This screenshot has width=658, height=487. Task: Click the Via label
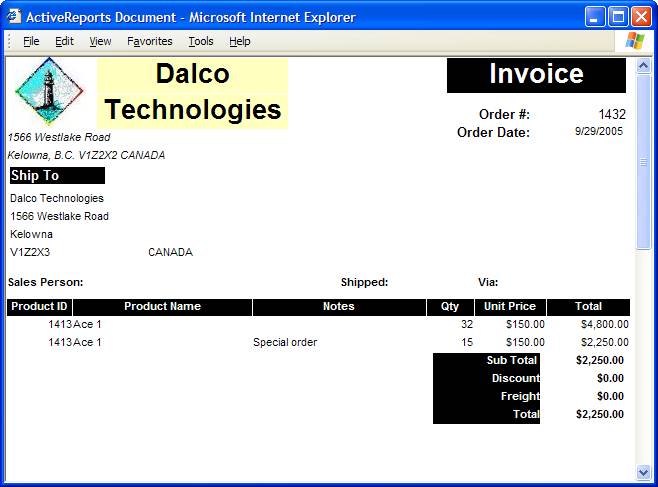[x=488, y=282]
